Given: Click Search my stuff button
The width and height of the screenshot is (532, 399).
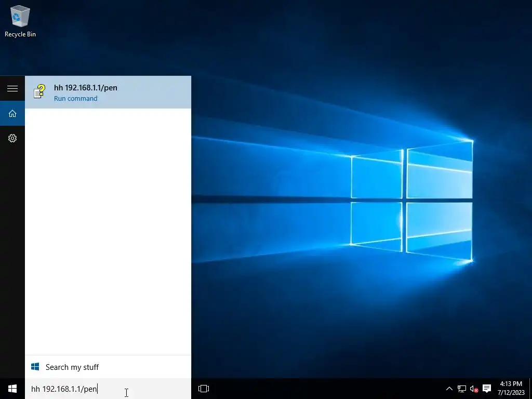Looking at the screenshot, I should pos(108,367).
